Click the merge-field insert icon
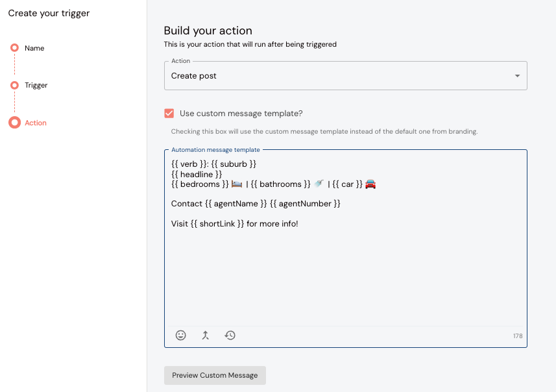556x392 pixels. (206, 335)
